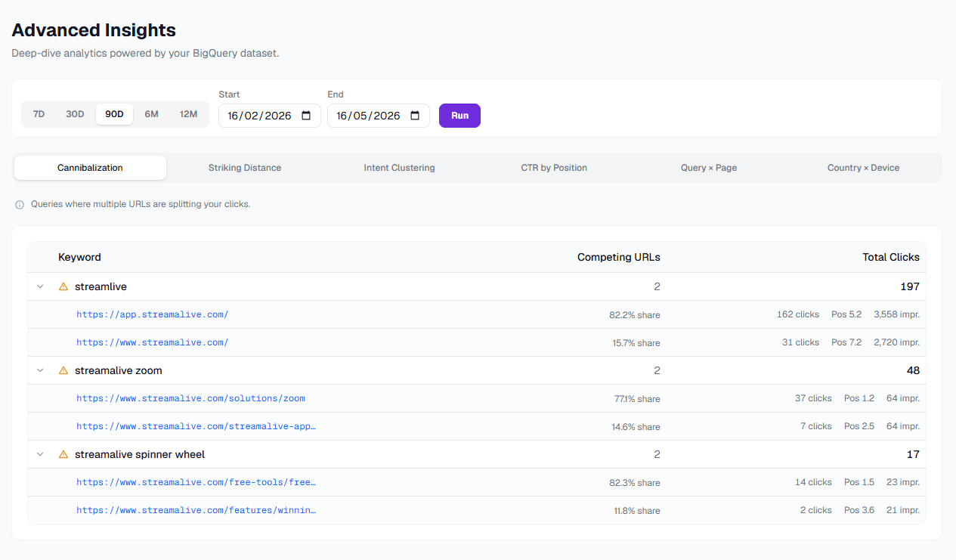Click the Advanced Insights heading
This screenshot has height=560, width=956.
click(94, 30)
